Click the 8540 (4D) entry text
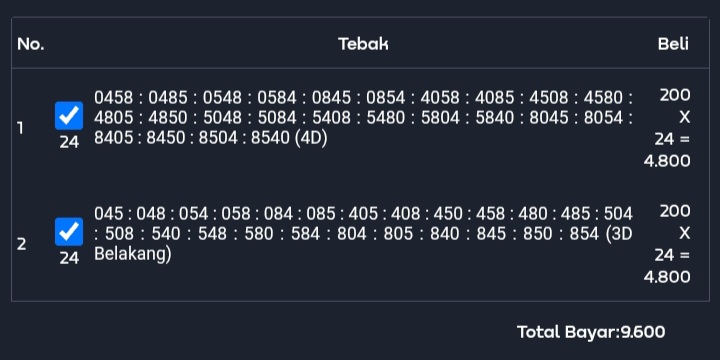 pos(289,138)
